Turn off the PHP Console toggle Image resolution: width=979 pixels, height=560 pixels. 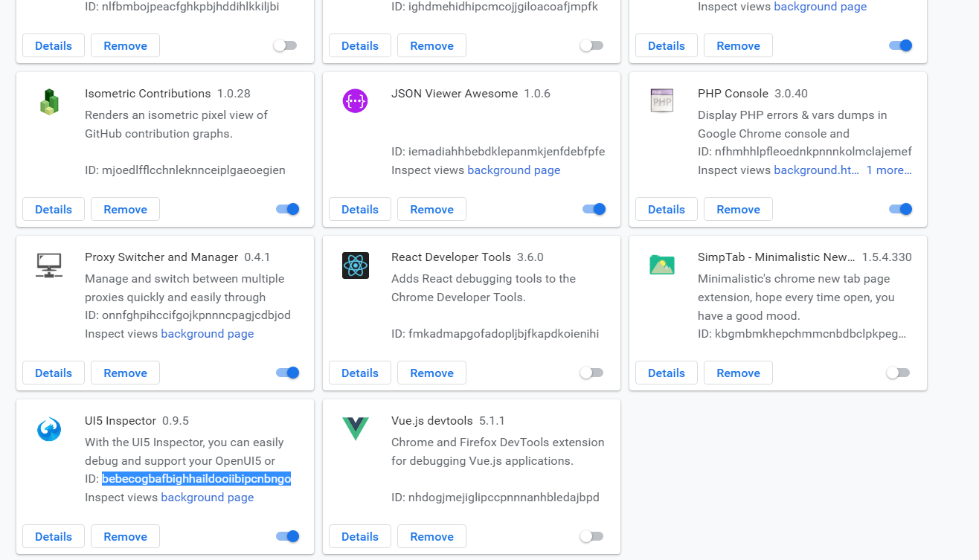click(901, 209)
